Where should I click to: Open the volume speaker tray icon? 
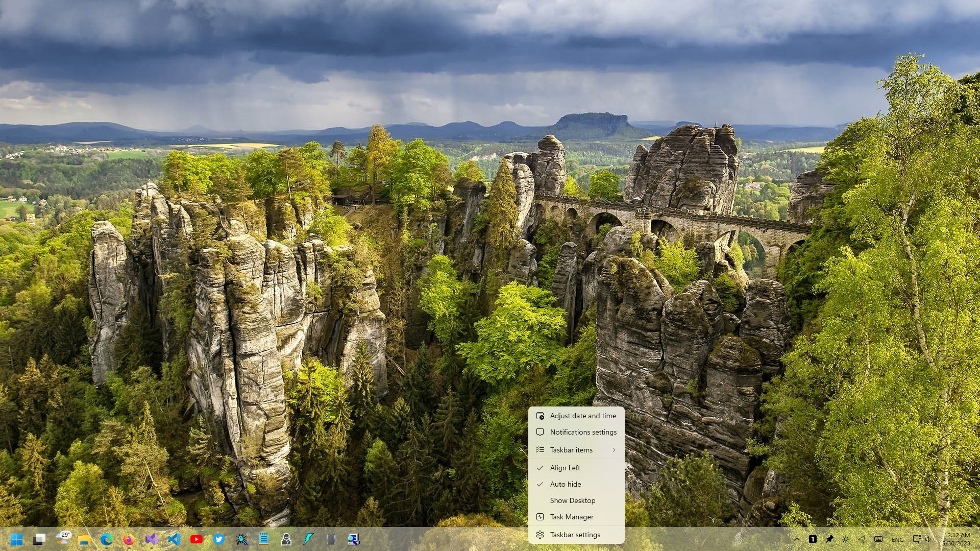(x=928, y=539)
